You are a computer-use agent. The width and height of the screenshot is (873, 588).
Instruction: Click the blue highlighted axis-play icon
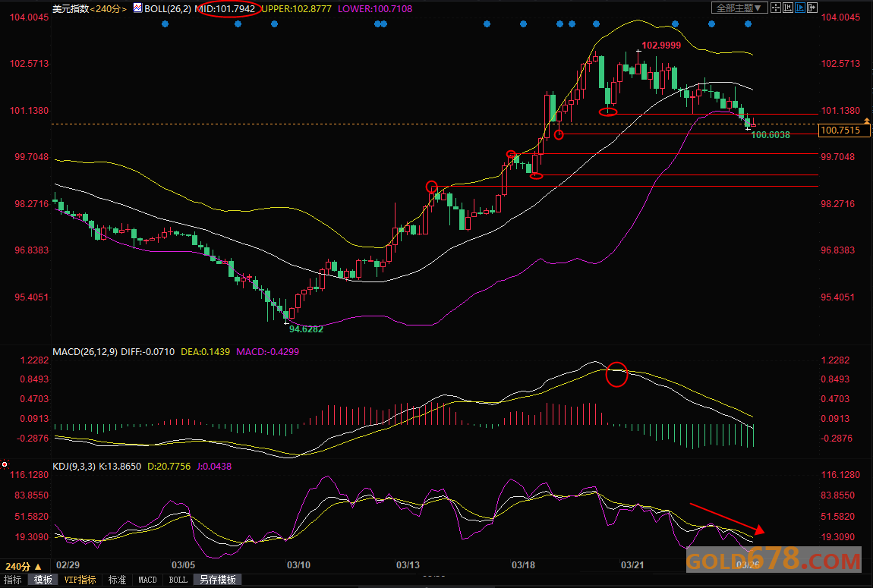800,8
